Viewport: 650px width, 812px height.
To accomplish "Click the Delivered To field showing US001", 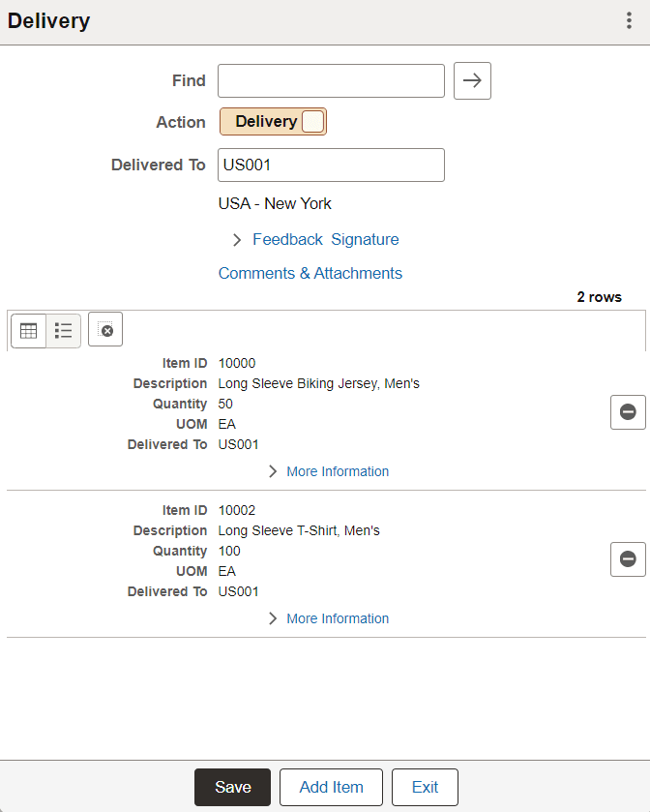I will point(331,165).
